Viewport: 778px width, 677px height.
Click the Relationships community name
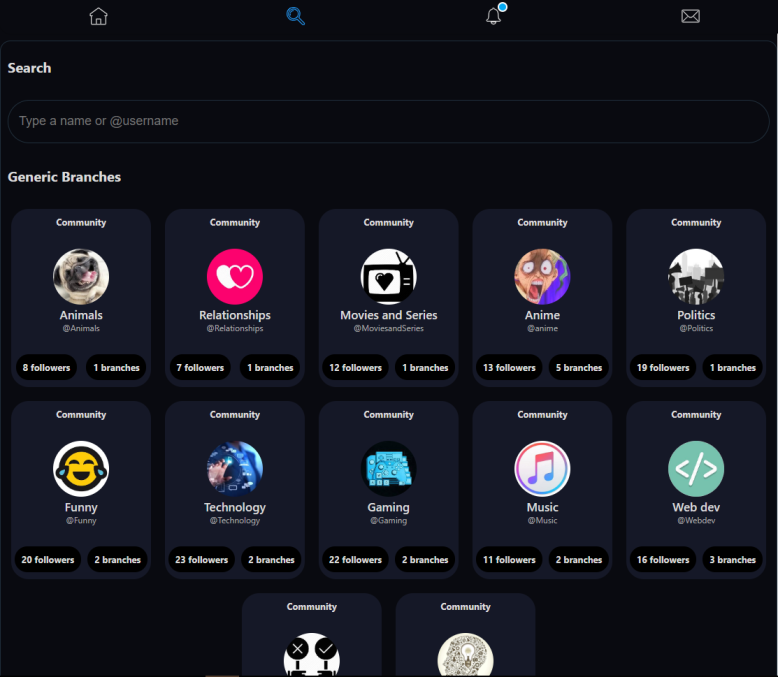pos(235,315)
